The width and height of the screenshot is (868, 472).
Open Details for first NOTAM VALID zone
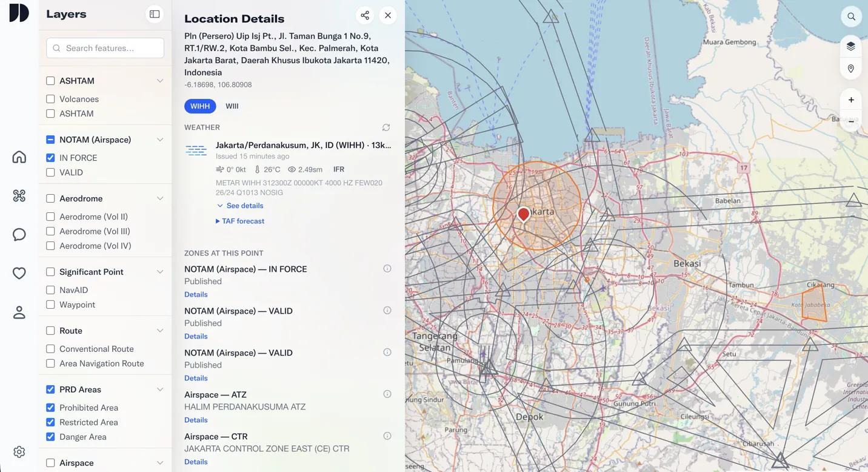click(196, 336)
